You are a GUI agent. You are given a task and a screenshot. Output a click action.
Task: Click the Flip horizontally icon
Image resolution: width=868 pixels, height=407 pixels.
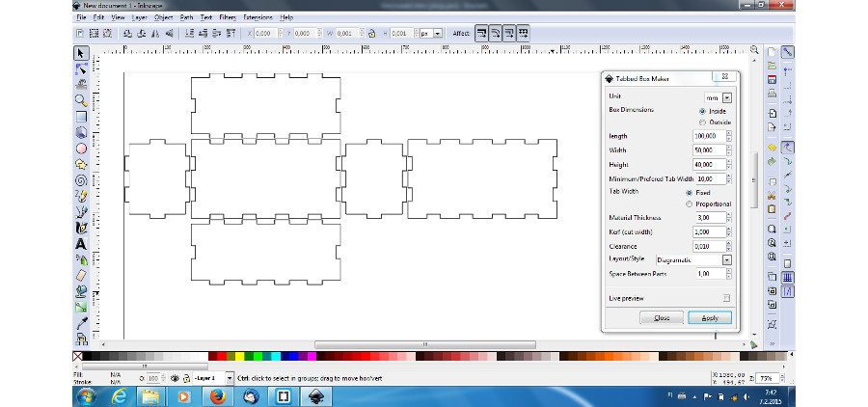(155, 33)
